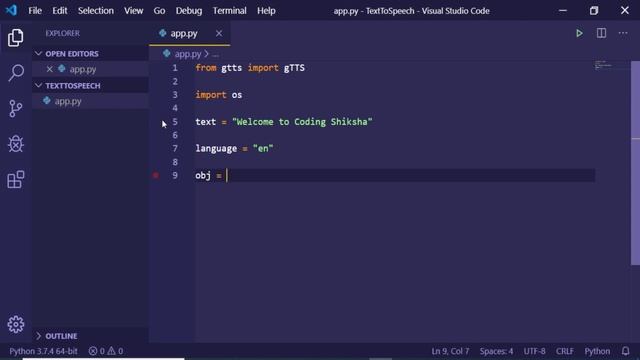This screenshot has height=360, width=640.
Task: Open the Source Control view icon
Action: tap(16, 109)
